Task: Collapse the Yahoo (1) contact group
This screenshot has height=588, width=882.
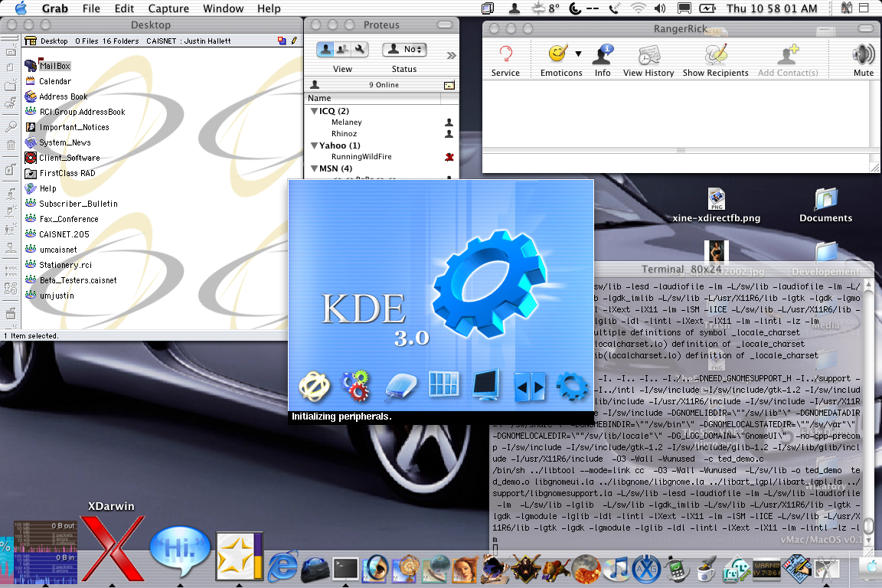Action: (315, 145)
